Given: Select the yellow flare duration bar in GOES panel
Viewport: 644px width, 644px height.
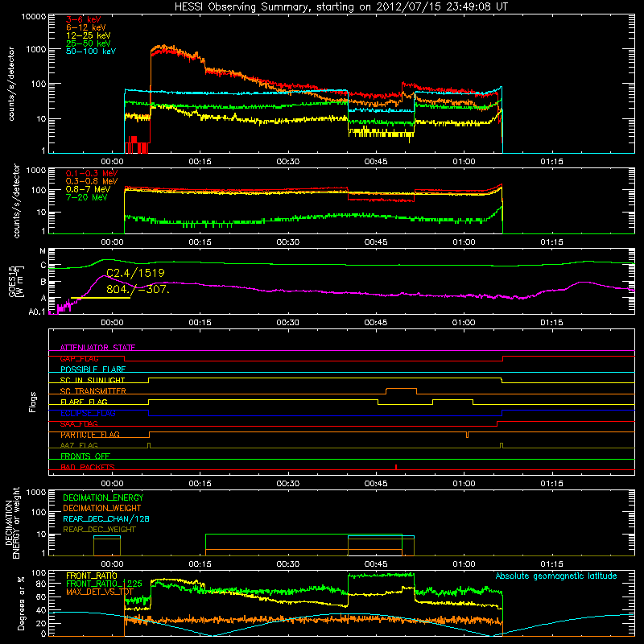Looking at the screenshot, I should pyautogui.click(x=101, y=298).
